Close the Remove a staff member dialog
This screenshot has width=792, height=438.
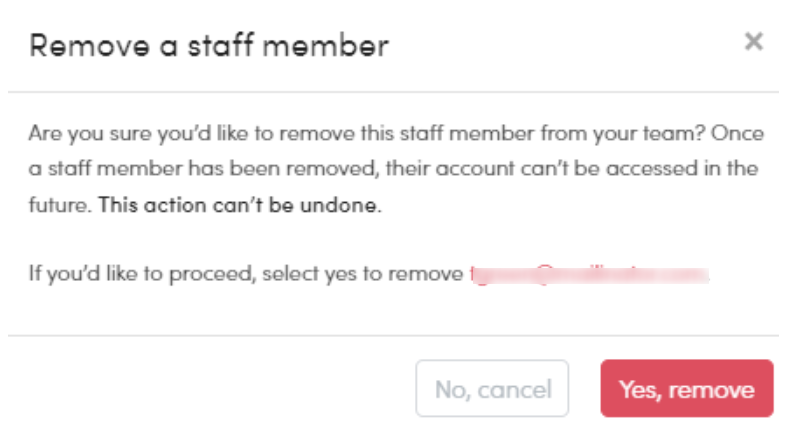coord(754,42)
